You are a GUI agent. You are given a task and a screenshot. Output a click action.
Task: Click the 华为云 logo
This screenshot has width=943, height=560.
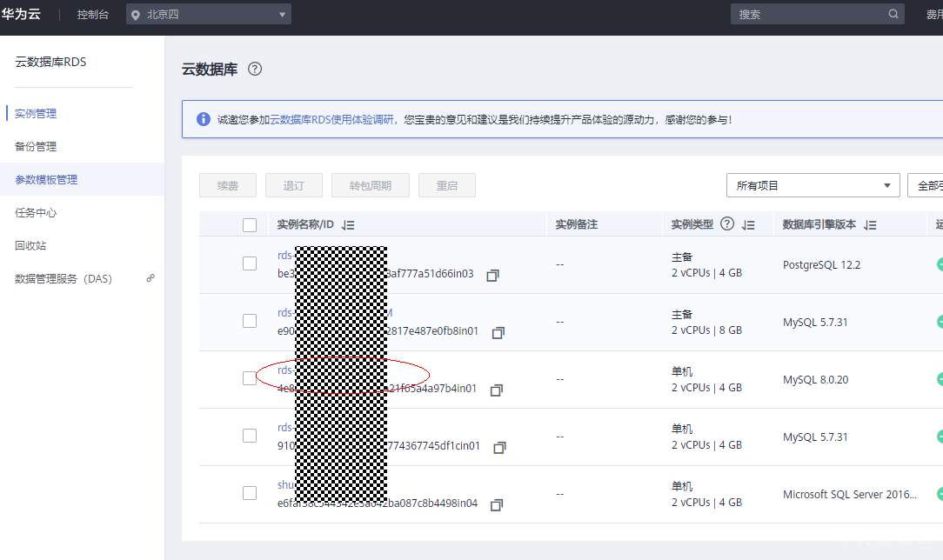21,14
